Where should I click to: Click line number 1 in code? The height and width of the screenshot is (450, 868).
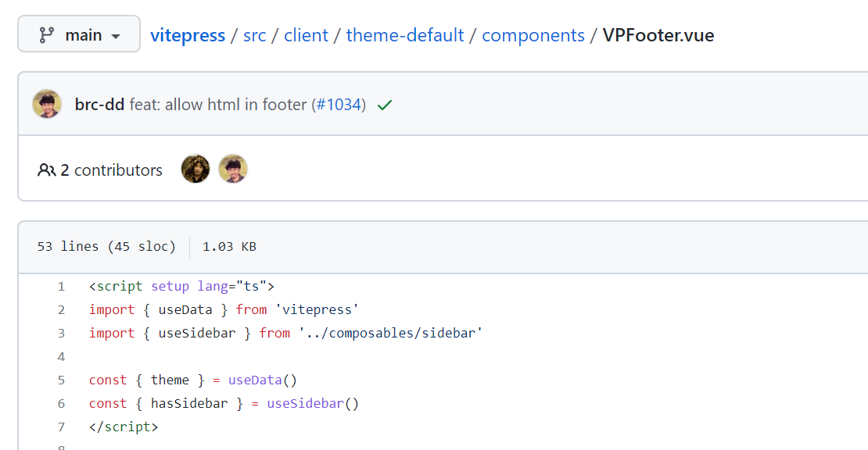[61, 287]
